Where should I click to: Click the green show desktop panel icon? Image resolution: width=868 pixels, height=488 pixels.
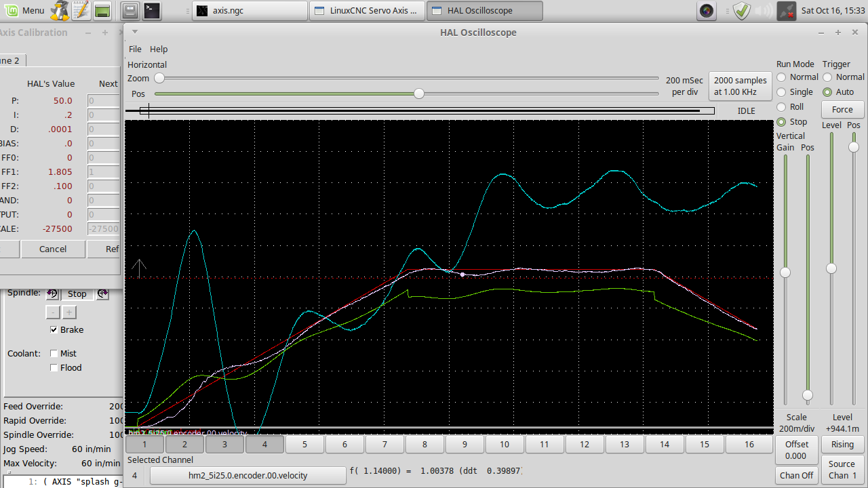tap(102, 10)
